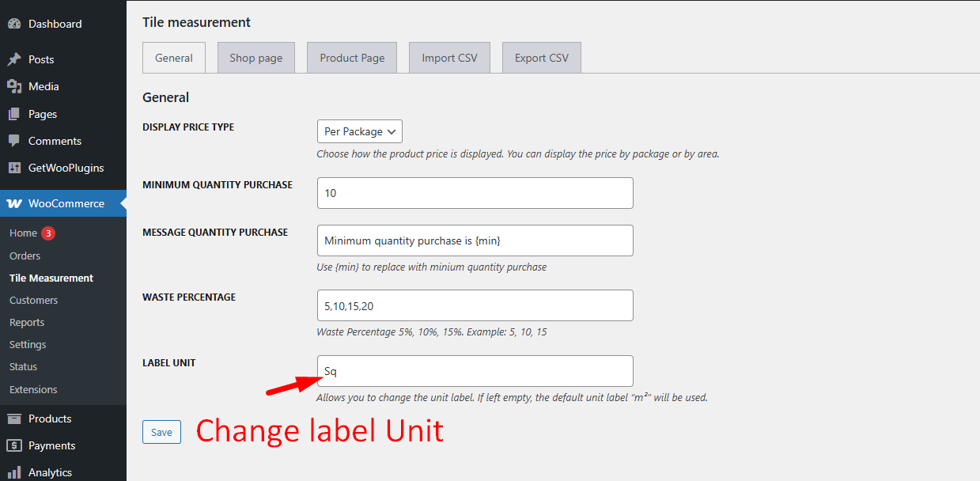Viewport: 980px width, 481px height.
Task: Click the Posts pushpin icon
Action: [14, 59]
